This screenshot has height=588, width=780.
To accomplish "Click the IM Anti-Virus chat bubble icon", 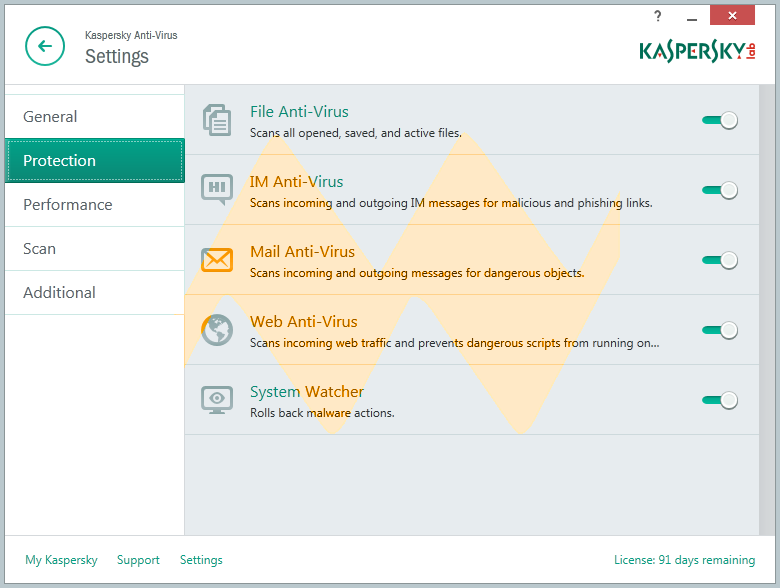I will coord(217,190).
